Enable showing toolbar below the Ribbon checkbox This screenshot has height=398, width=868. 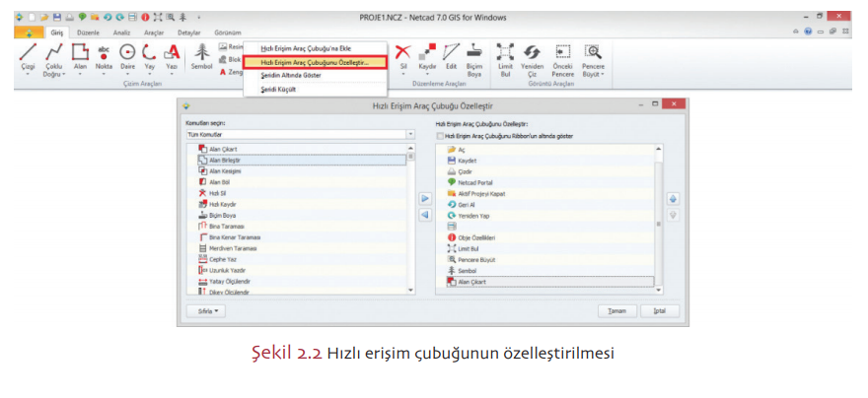click(x=440, y=136)
